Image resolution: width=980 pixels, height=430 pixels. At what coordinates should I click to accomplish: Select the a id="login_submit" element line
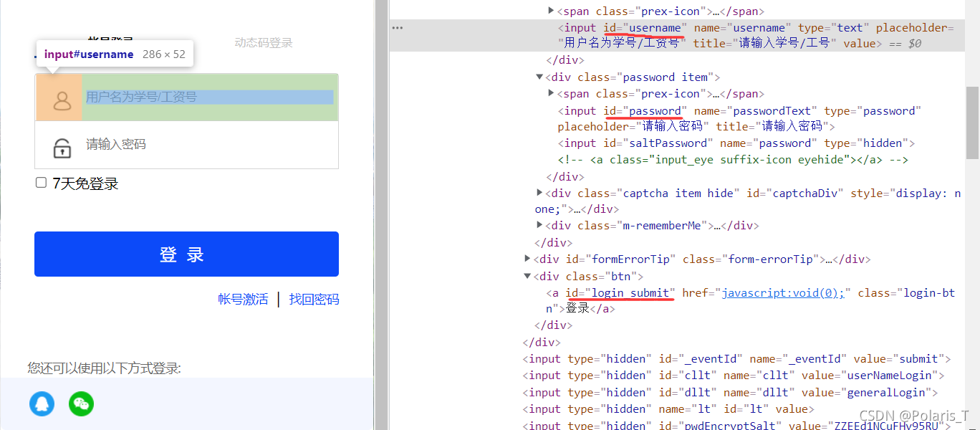(751, 301)
